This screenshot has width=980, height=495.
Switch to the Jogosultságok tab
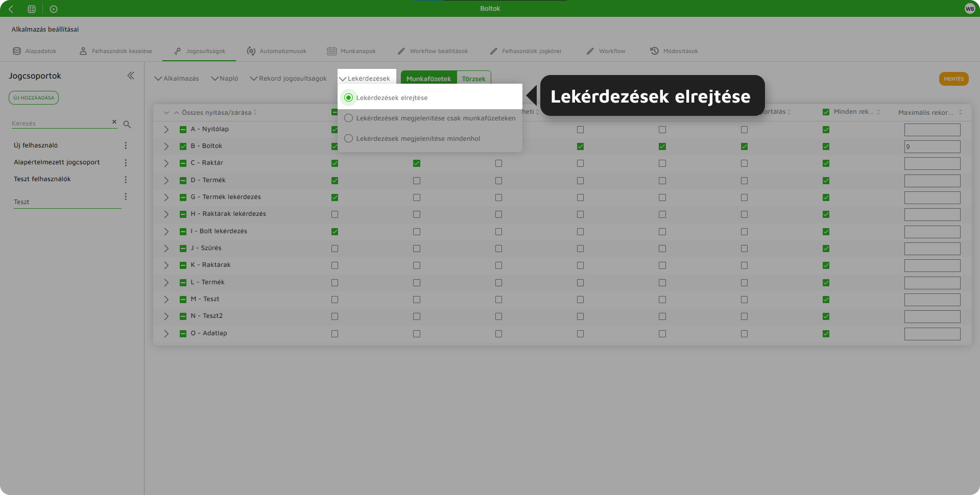point(200,51)
